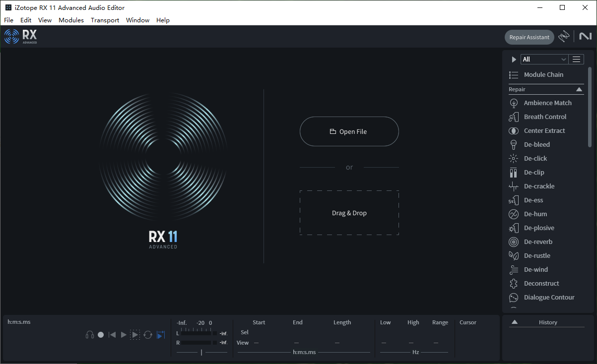The width and height of the screenshot is (597, 364).
Task: Click the Open File button
Action: coord(349,131)
